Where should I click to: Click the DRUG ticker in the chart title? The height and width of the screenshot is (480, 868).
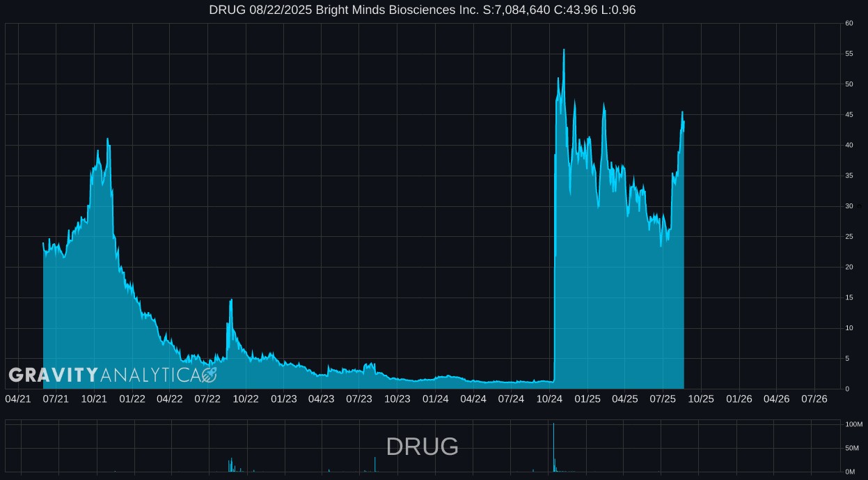(x=227, y=10)
